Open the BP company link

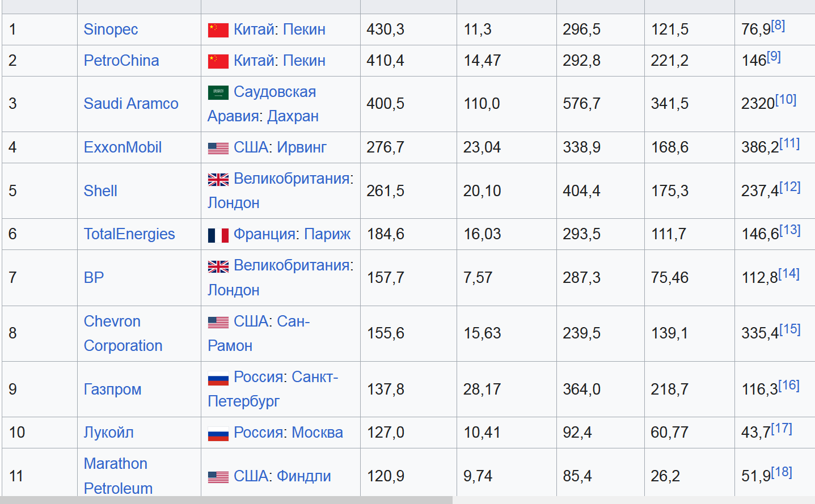94,278
